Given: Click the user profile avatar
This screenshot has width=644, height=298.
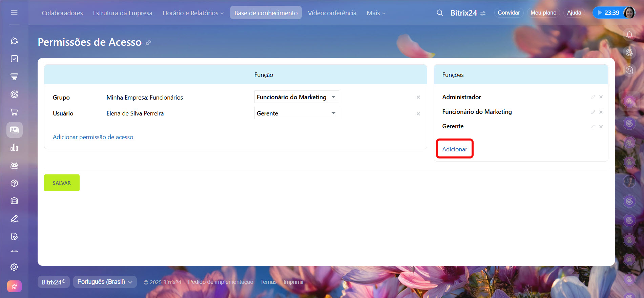Looking at the screenshot, I should click(x=629, y=13).
